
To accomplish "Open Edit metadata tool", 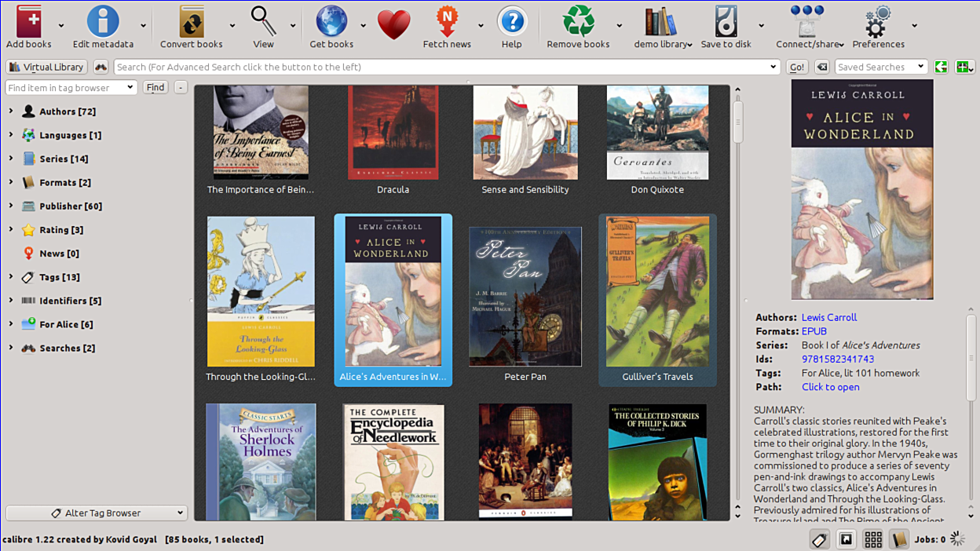I will [x=103, y=23].
